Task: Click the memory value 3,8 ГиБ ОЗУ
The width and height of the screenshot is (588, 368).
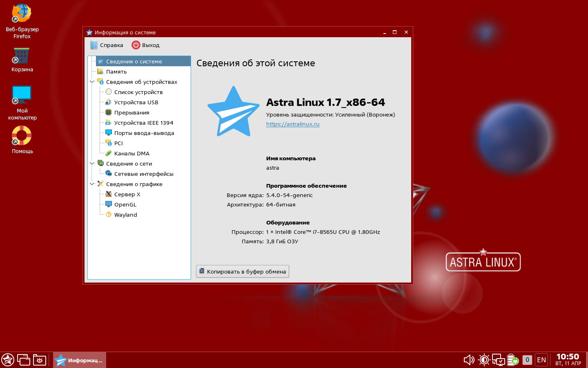Action: click(282, 241)
